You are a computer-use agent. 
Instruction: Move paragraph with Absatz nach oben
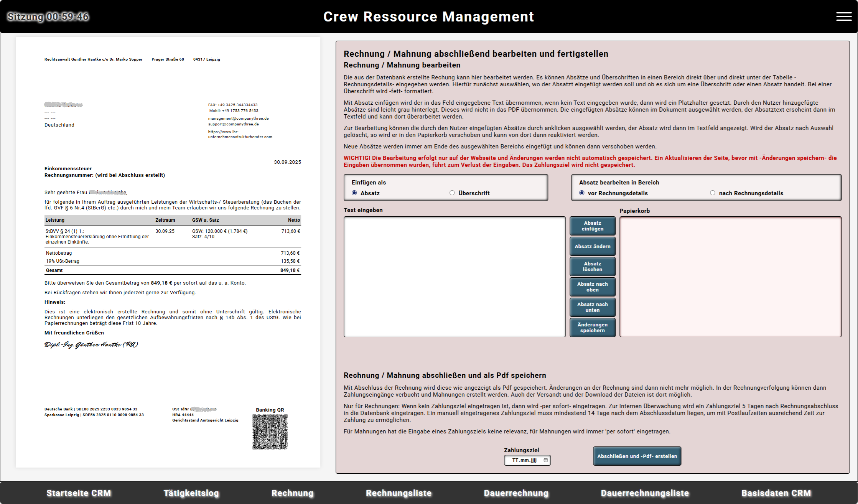pyautogui.click(x=592, y=287)
